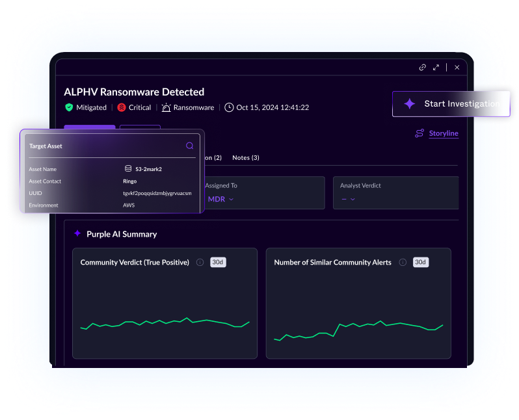Close the alert details panel
This screenshot has height=420, width=519.
457,67
